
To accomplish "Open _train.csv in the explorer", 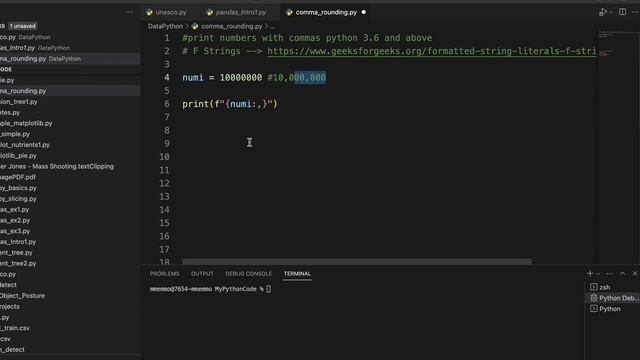I will pyautogui.click(x=15, y=328).
